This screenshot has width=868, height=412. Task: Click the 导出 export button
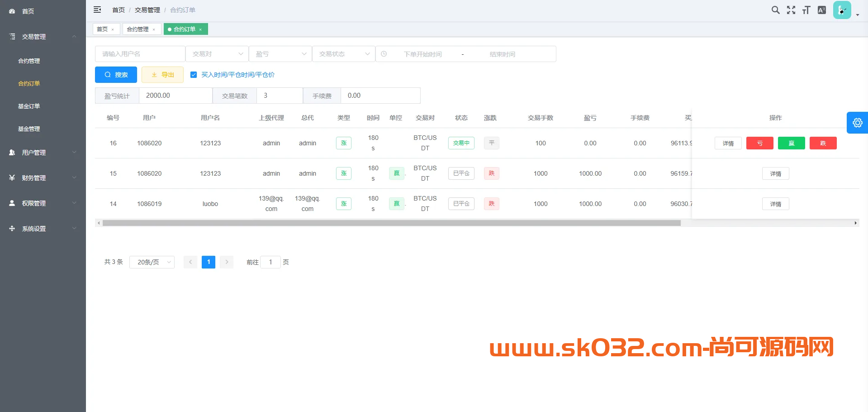[x=162, y=75]
